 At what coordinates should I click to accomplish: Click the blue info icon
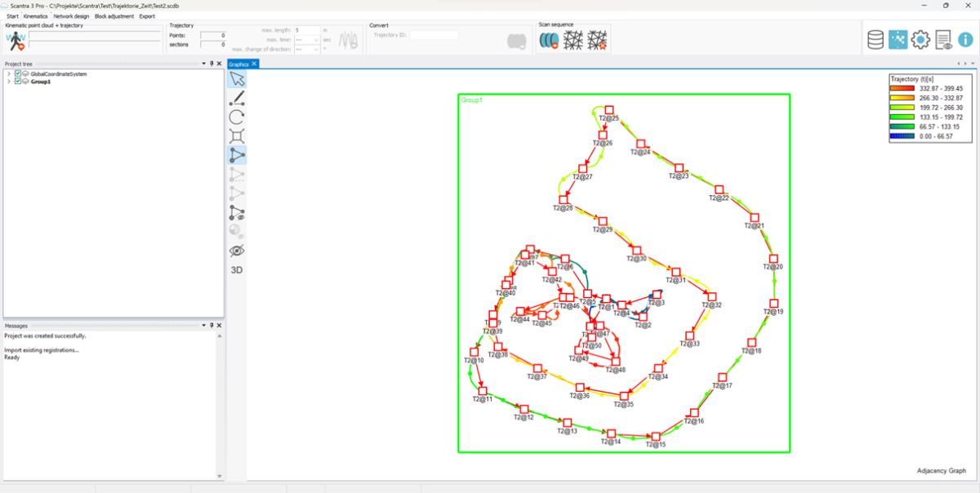(x=965, y=39)
